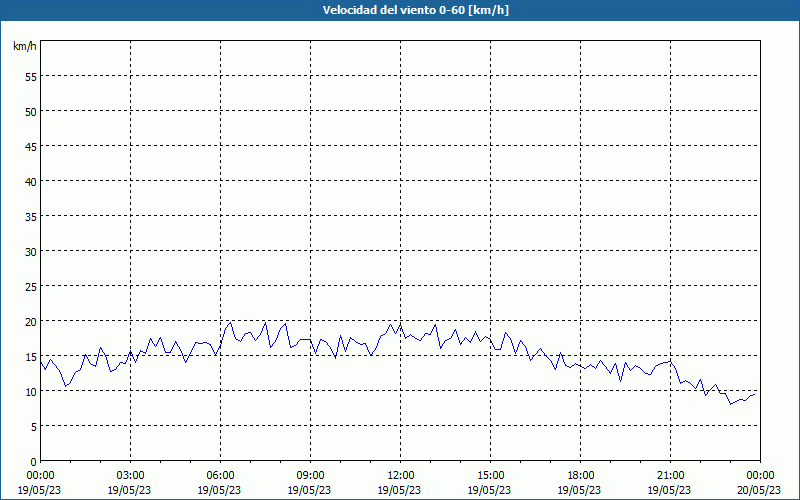Image resolution: width=800 pixels, height=500 pixels.
Task: Click the 20/05/23 date label
Action: (x=759, y=490)
